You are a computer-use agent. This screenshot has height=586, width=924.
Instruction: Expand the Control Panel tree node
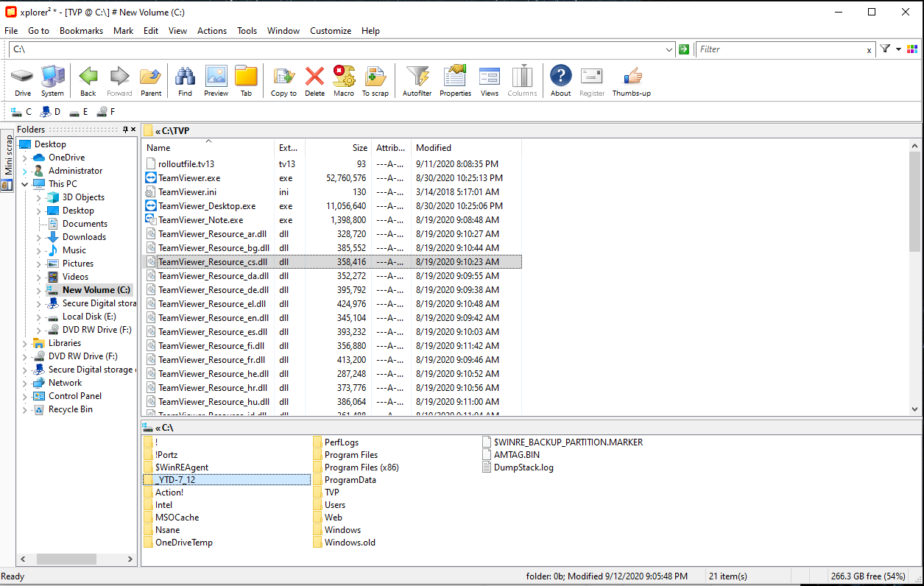point(24,396)
